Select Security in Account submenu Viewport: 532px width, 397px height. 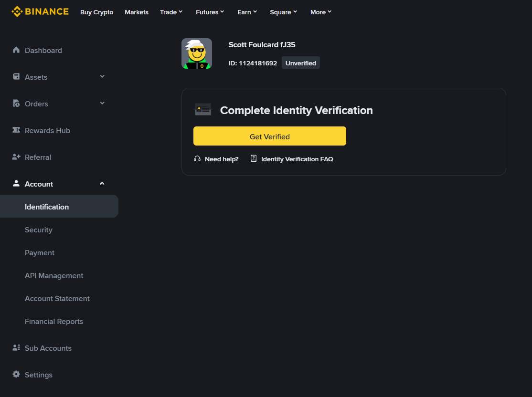(39, 230)
